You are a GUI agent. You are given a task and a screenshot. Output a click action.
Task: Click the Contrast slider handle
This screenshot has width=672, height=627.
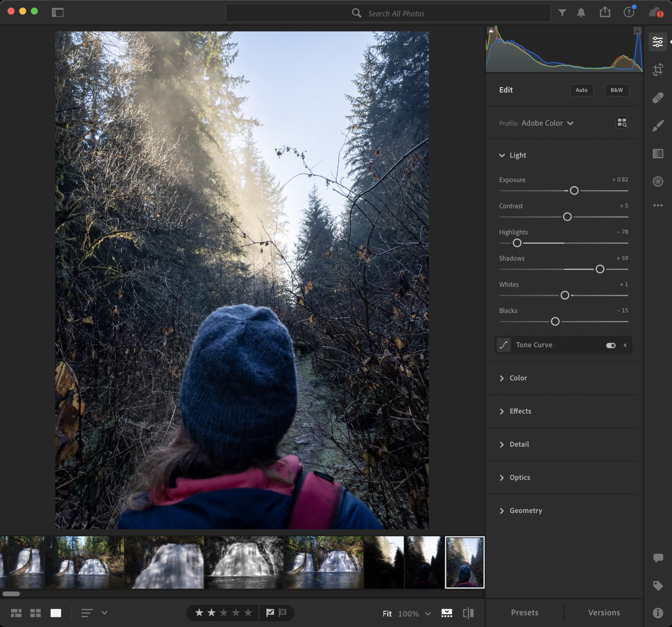tap(567, 217)
